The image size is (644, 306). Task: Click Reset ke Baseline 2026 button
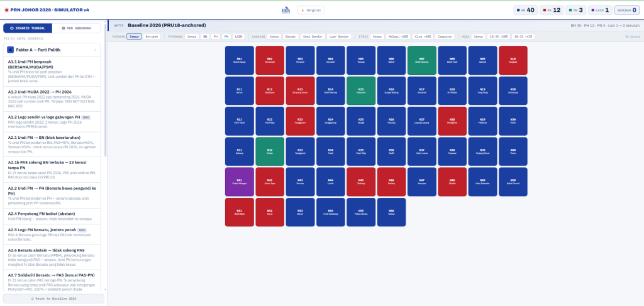point(54,298)
